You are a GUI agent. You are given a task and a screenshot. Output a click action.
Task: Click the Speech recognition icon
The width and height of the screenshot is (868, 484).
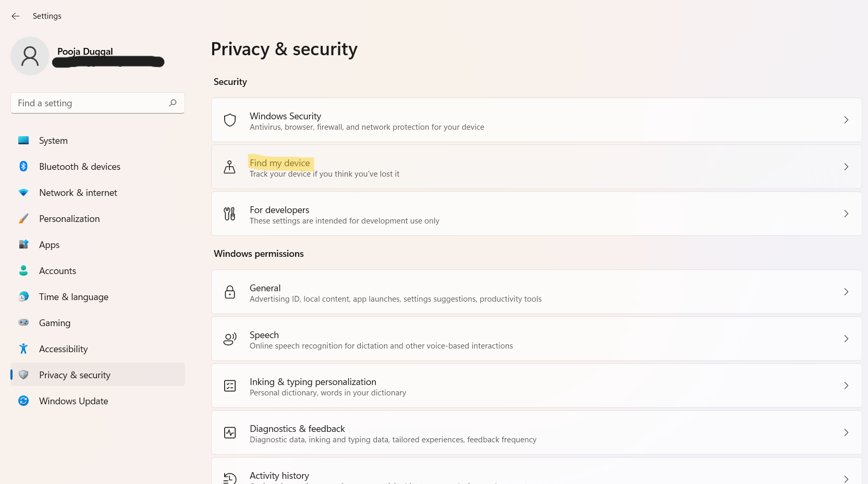pos(229,339)
